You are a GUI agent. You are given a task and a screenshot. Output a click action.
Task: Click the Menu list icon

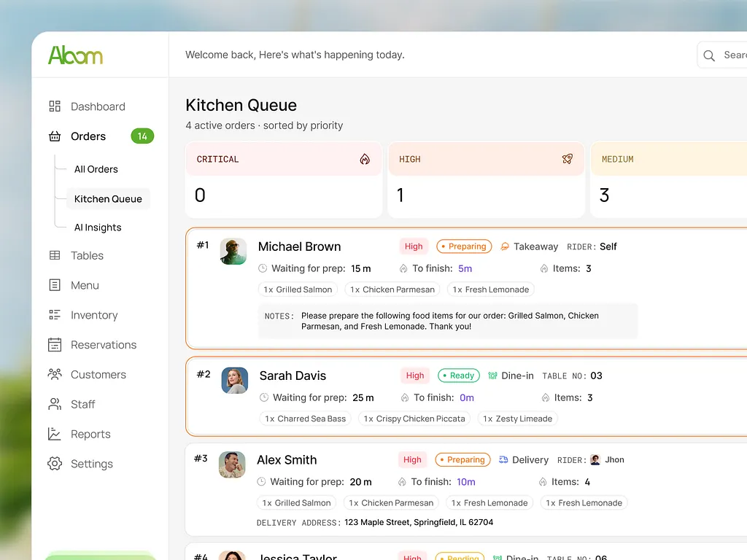coord(55,285)
